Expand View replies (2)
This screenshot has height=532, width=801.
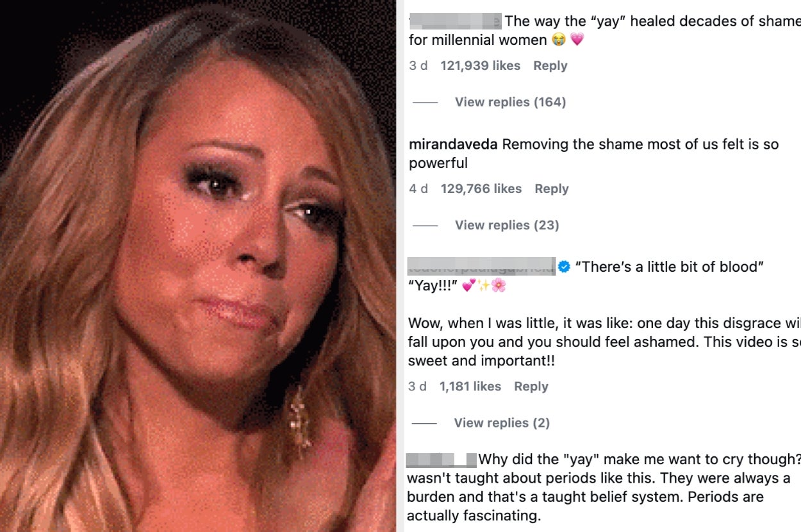tap(502, 422)
